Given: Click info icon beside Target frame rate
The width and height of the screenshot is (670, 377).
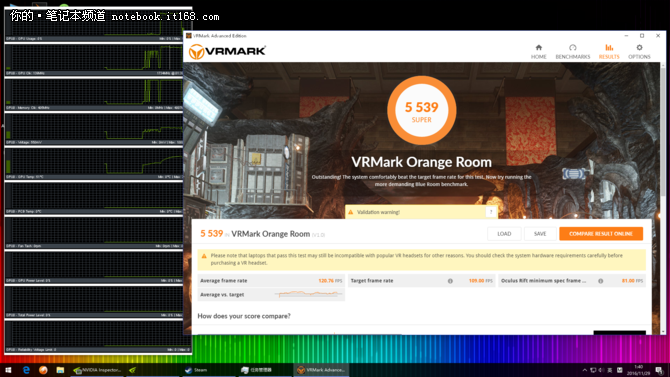Looking at the screenshot, I should (x=450, y=281).
